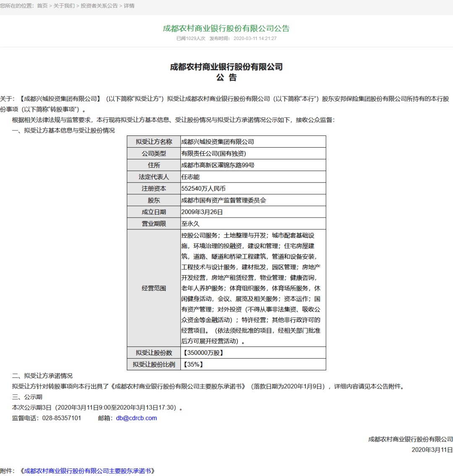This screenshot has height=476, width=453.
Task: Click the db@cdrcb.com email link
Action: pos(136,418)
